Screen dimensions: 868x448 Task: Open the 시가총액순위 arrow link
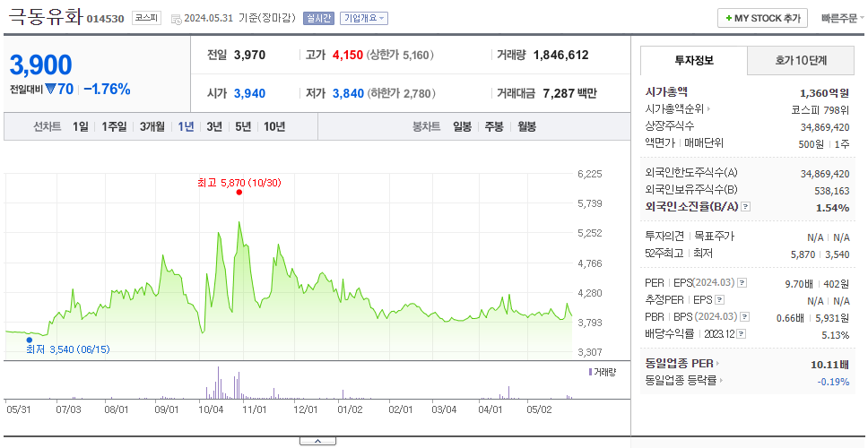click(x=679, y=109)
